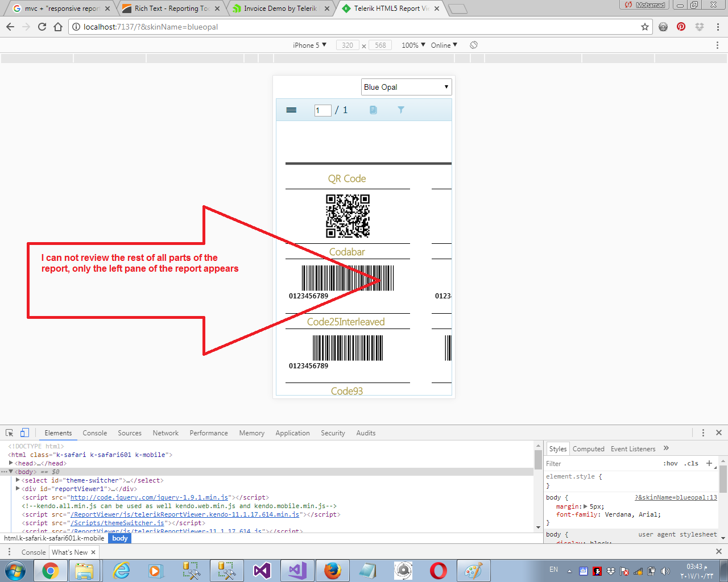Open the ?&skinName=blueopal:13 source link
728x582 pixels.
click(x=676, y=497)
